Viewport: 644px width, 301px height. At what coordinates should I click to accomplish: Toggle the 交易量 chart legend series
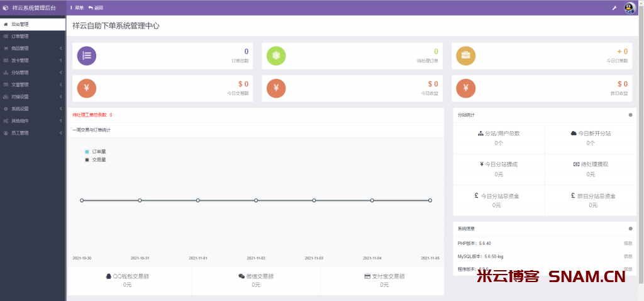[96, 160]
